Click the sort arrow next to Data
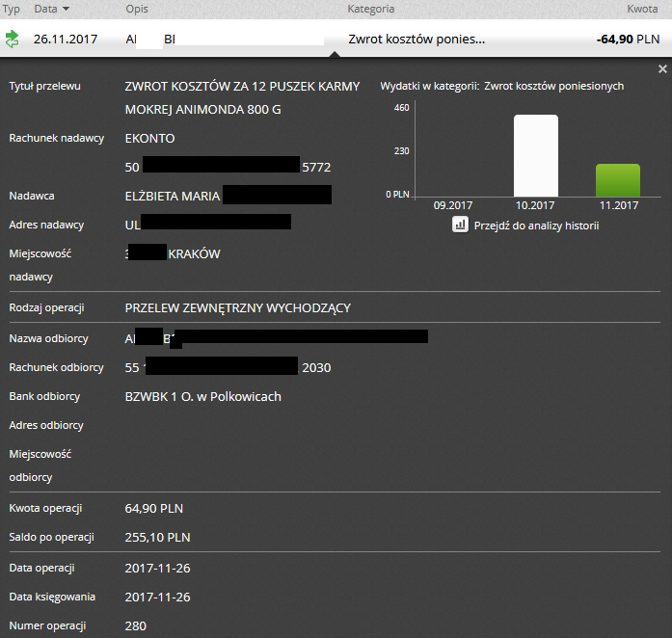 click(66, 9)
